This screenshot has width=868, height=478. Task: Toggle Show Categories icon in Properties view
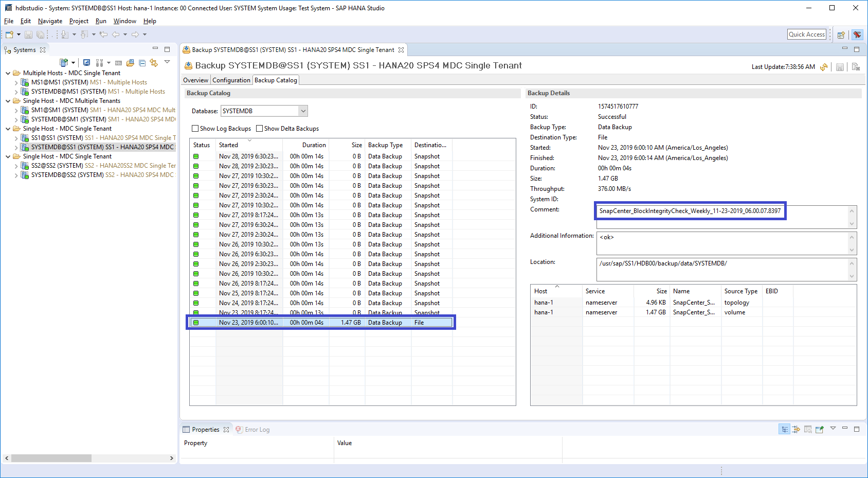pos(784,429)
